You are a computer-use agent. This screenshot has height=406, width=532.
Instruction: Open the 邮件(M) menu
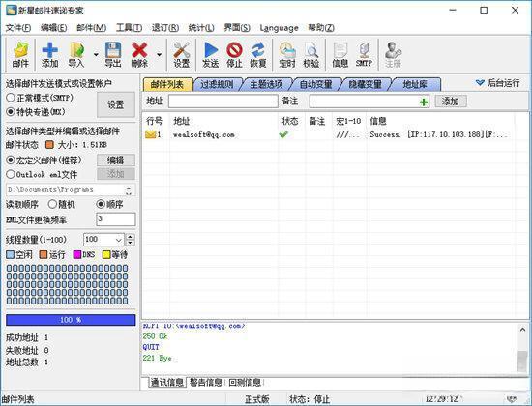coord(92,28)
